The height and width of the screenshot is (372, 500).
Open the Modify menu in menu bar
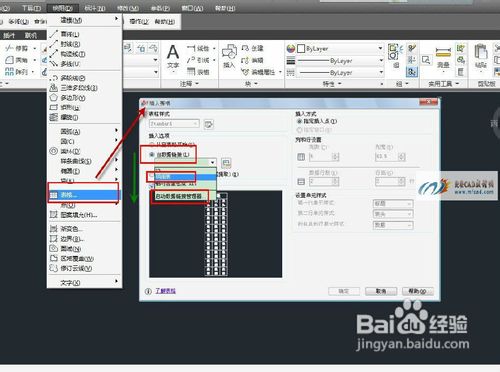point(128,8)
